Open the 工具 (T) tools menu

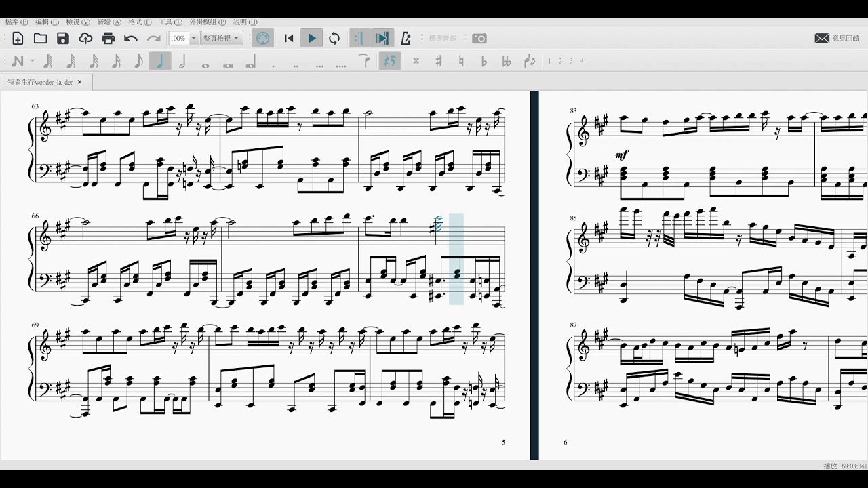pyautogui.click(x=171, y=22)
